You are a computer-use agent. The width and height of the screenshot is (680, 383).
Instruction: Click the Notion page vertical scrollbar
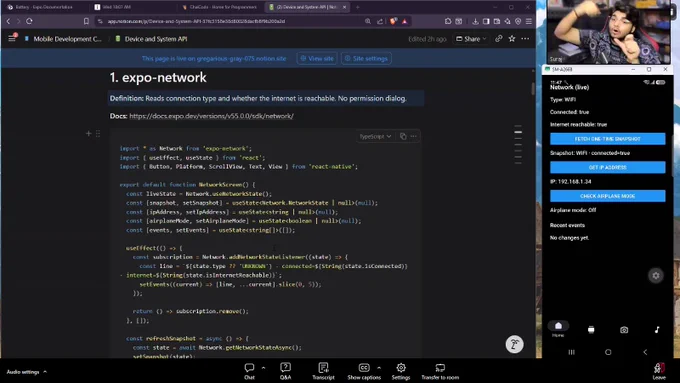[533, 88]
